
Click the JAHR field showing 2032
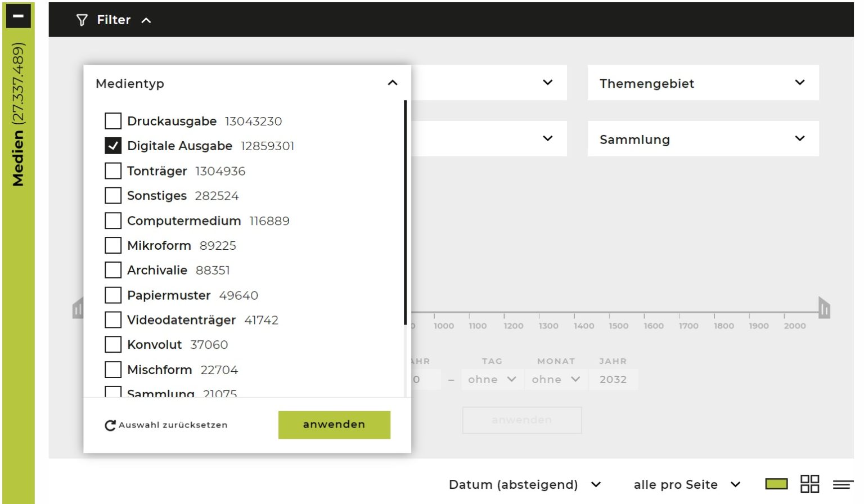[x=613, y=380]
